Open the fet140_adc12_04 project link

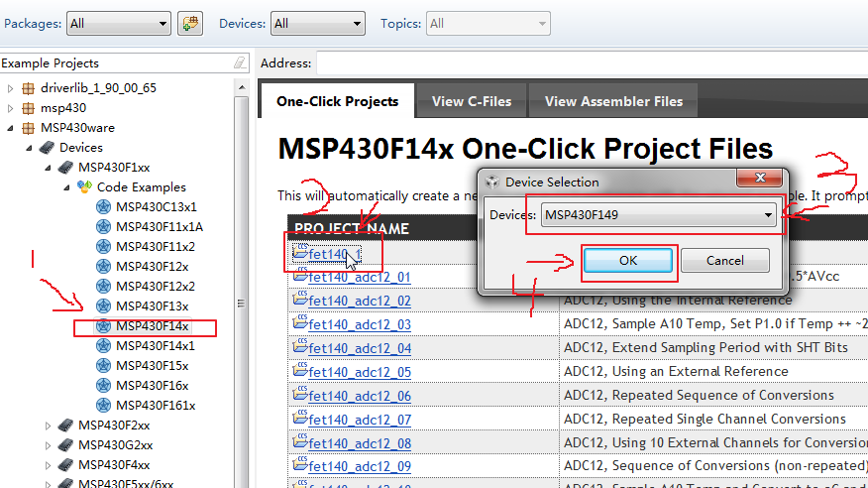pyautogui.click(x=360, y=348)
